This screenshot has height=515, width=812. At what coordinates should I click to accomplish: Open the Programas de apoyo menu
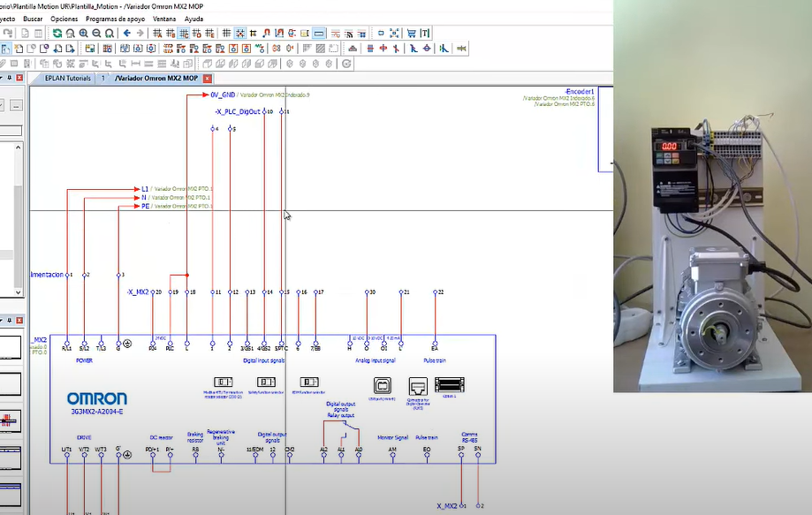(115, 19)
